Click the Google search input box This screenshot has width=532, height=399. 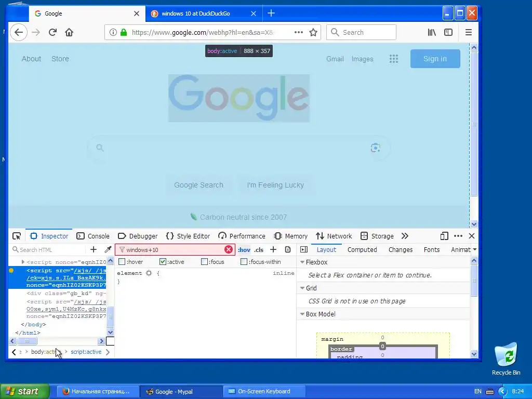[238, 148]
